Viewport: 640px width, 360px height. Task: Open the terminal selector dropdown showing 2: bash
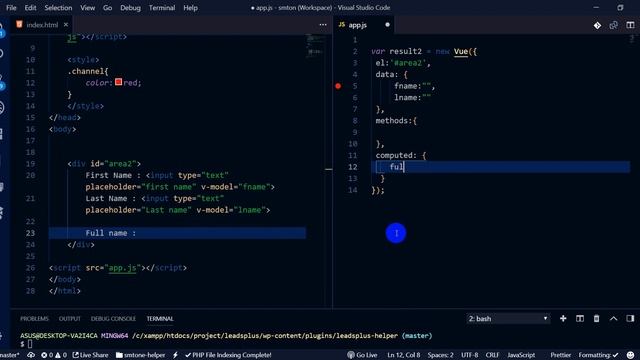coord(508,319)
